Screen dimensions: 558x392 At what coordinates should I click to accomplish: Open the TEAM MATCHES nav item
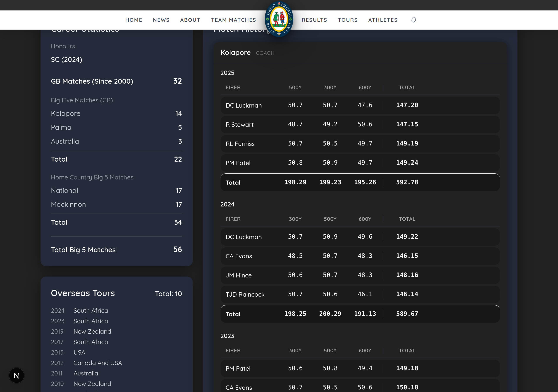(233, 20)
